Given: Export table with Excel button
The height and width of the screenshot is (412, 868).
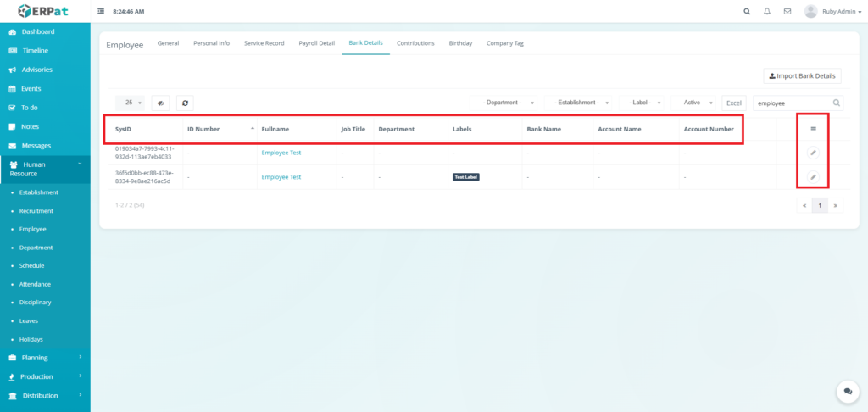Looking at the screenshot, I should pos(734,103).
